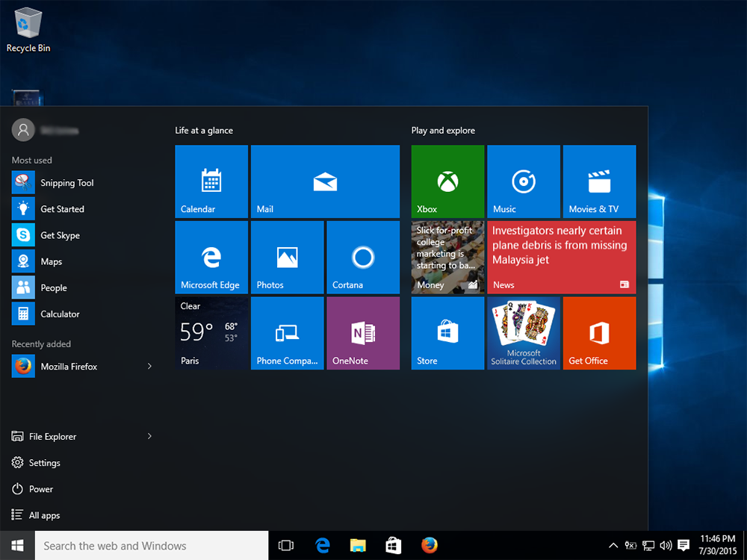The height and width of the screenshot is (560, 747).
Task: Show hidden system tray icons
Action: 613,545
